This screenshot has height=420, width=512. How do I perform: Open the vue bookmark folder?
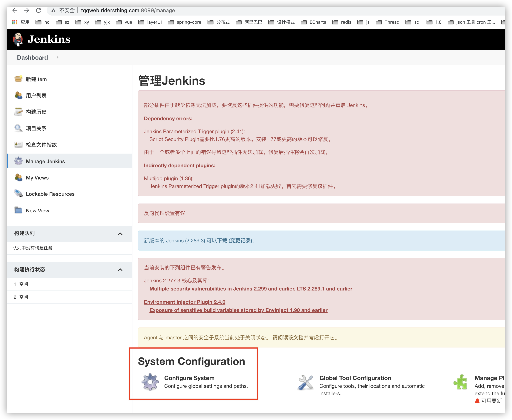coord(124,22)
